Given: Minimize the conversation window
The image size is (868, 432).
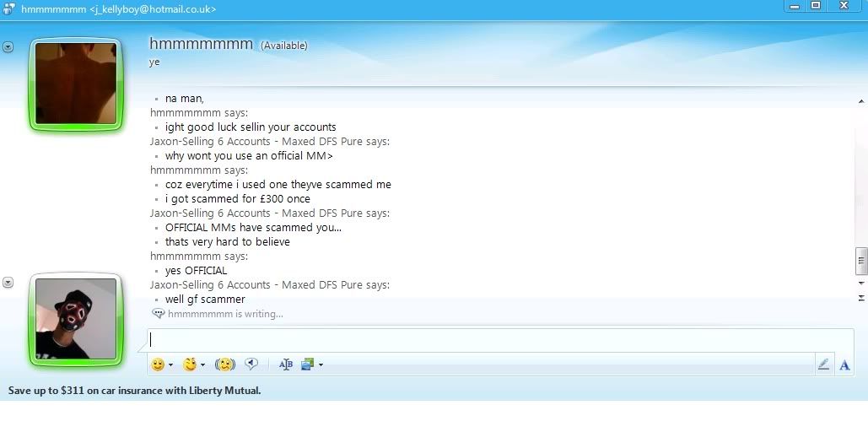Looking at the screenshot, I should point(795,6).
